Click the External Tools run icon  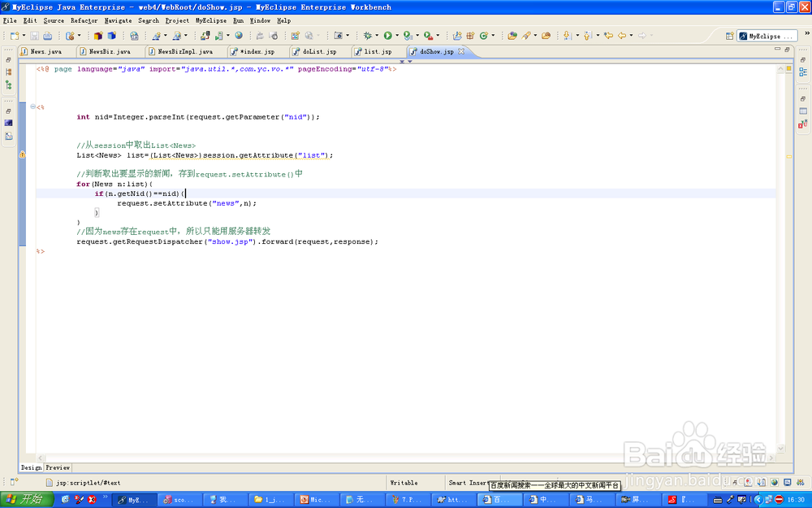428,36
